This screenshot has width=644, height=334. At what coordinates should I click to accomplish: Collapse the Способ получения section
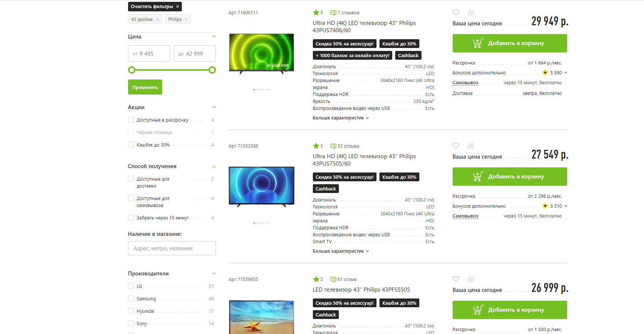tap(214, 167)
